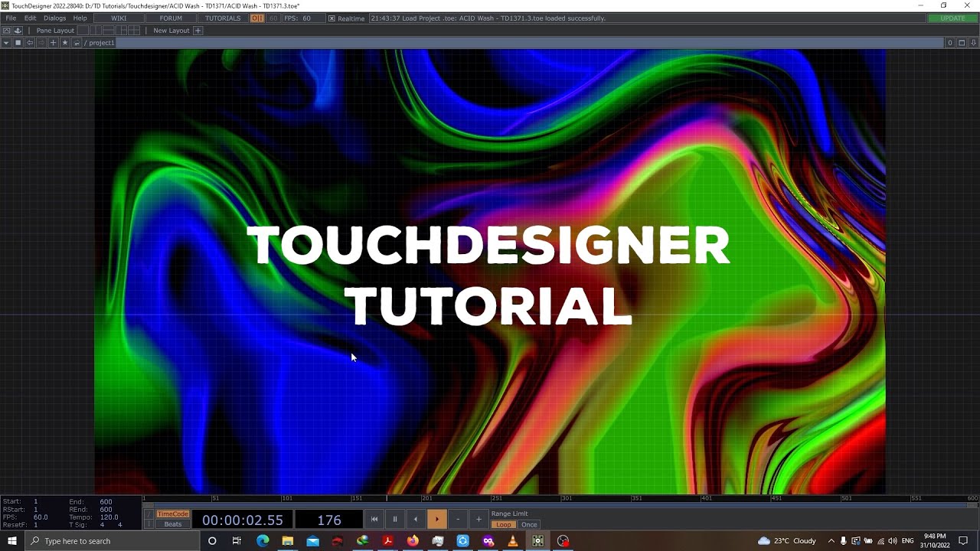Click the up-arrow pane icon in layout bar
980x551 pixels.
[7, 31]
